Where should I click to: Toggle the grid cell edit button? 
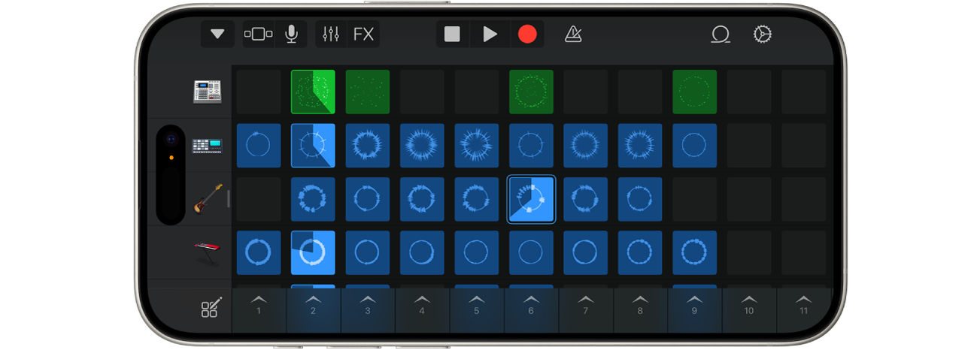pyautogui.click(x=211, y=309)
